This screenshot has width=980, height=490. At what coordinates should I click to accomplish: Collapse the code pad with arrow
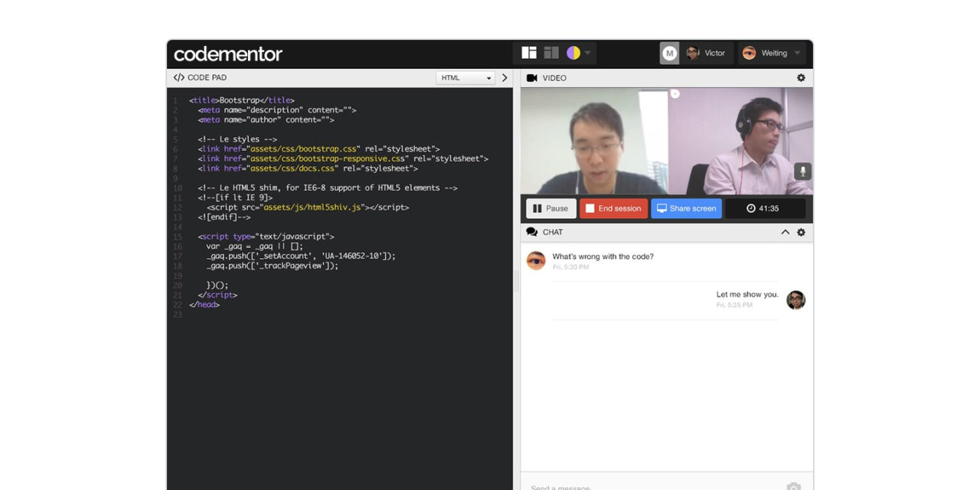(x=505, y=78)
